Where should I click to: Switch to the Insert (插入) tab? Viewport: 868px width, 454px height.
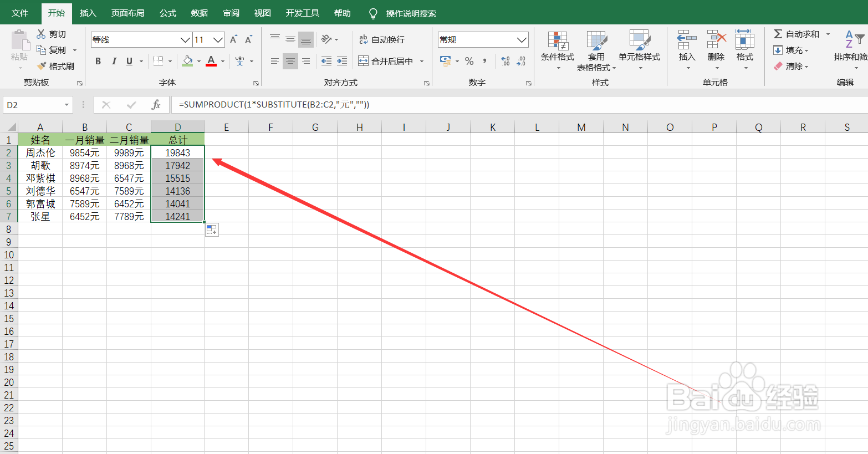(88, 13)
